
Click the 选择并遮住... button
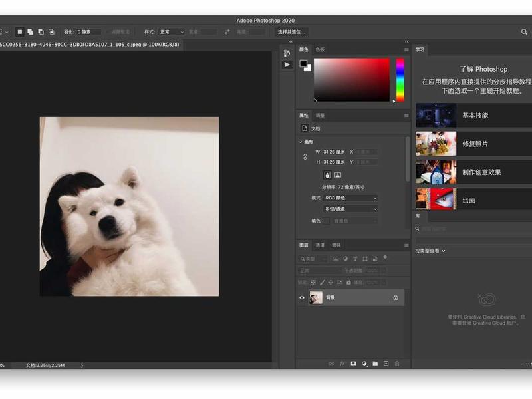coord(291,32)
